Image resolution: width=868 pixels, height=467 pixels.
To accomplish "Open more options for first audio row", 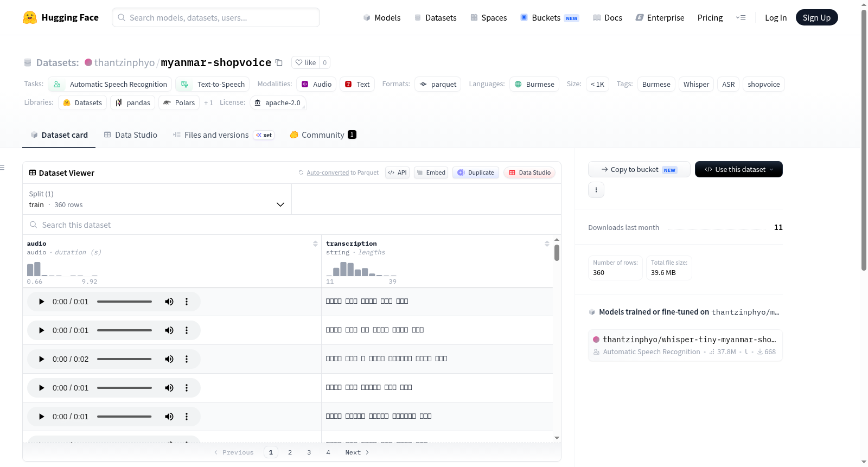I will point(187,302).
